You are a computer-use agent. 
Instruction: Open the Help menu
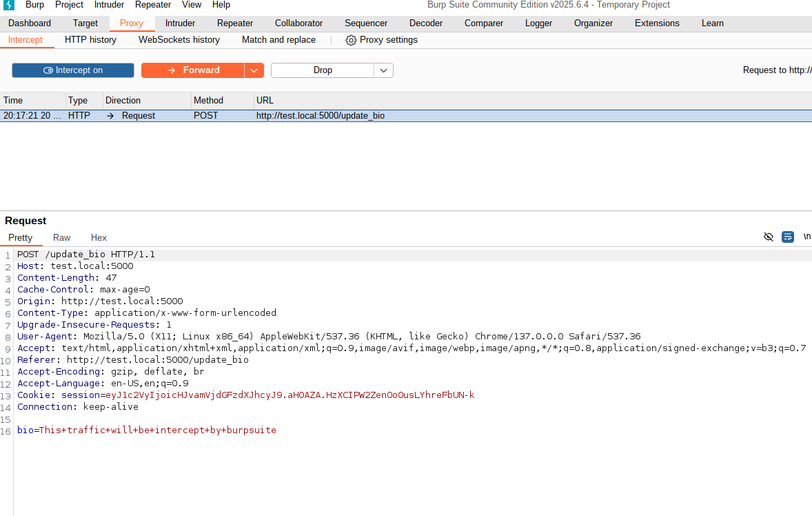pyautogui.click(x=221, y=5)
